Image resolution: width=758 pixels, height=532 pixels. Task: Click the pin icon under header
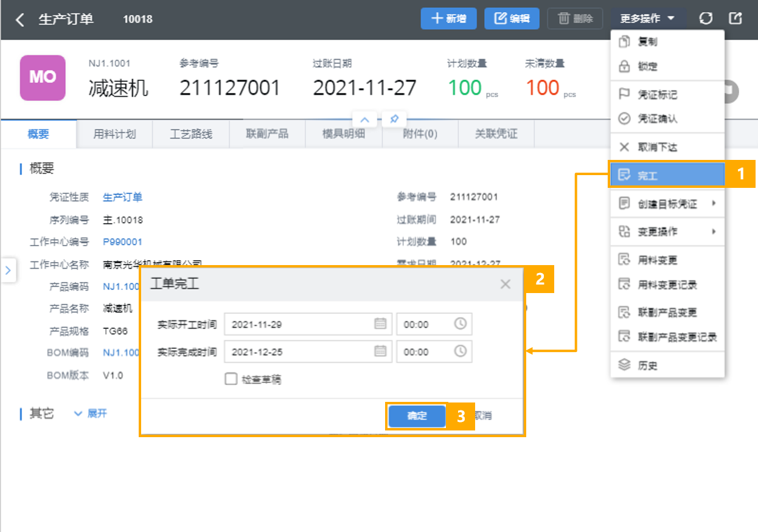(394, 119)
